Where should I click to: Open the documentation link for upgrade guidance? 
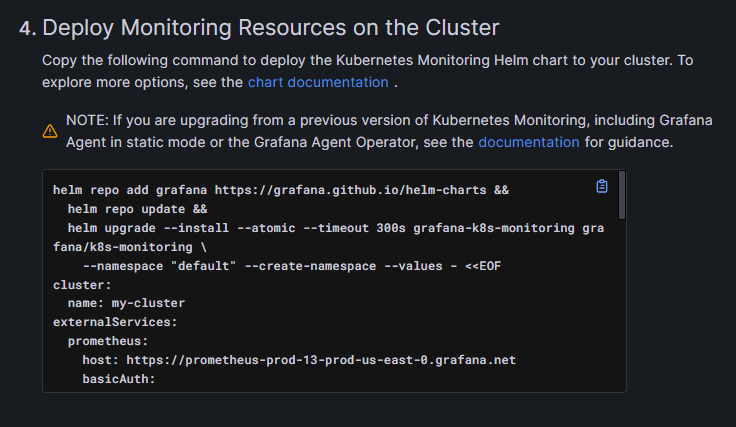click(529, 142)
